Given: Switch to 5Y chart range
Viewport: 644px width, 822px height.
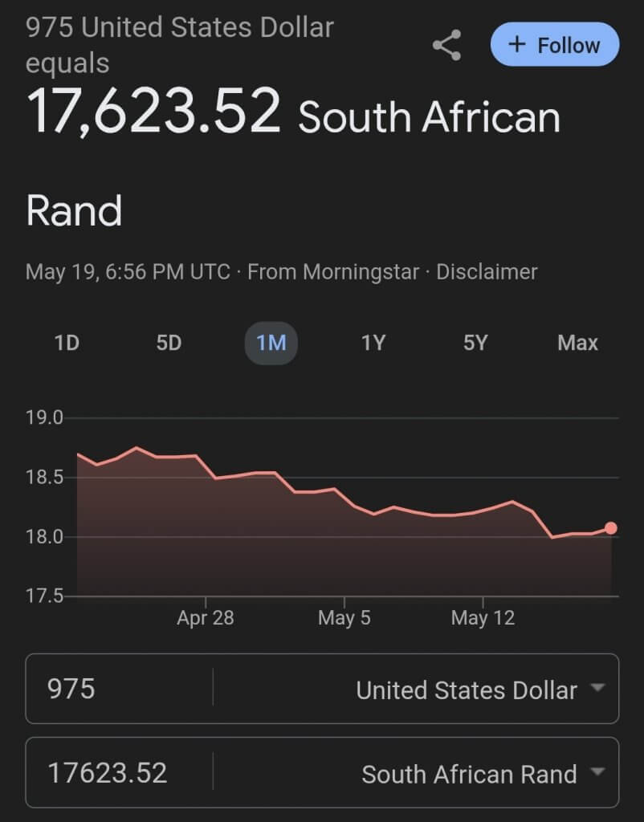Looking at the screenshot, I should pyautogui.click(x=475, y=343).
